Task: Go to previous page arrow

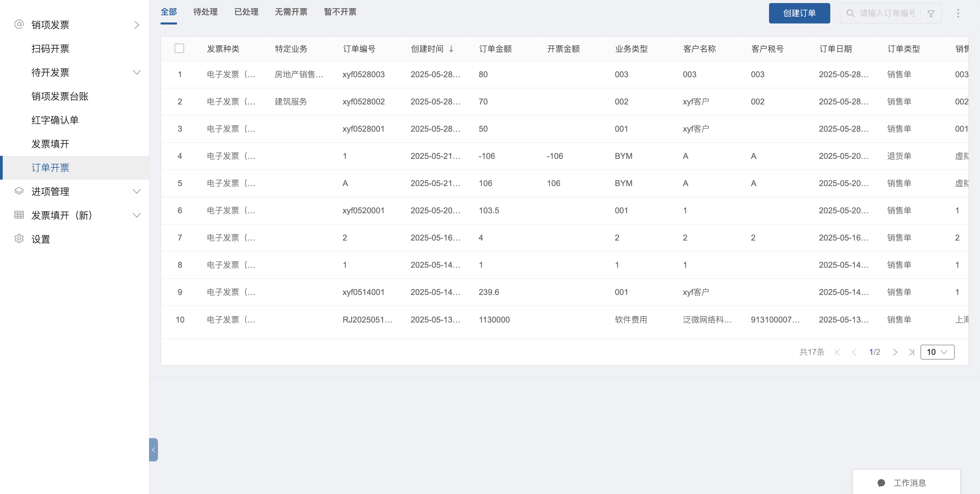Action: pyautogui.click(x=854, y=352)
